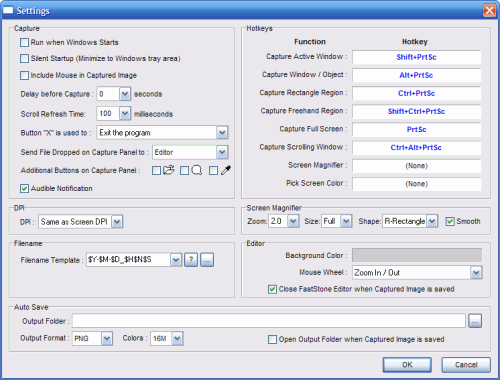
Task: Enable Run when Windows Starts
Action: (x=24, y=43)
